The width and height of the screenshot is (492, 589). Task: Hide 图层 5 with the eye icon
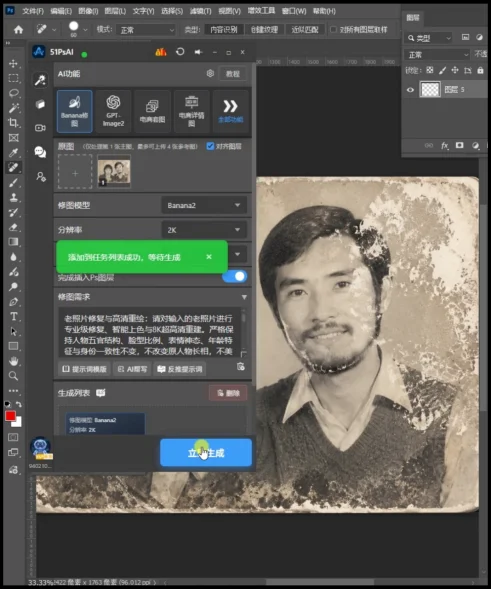[x=410, y=90]
